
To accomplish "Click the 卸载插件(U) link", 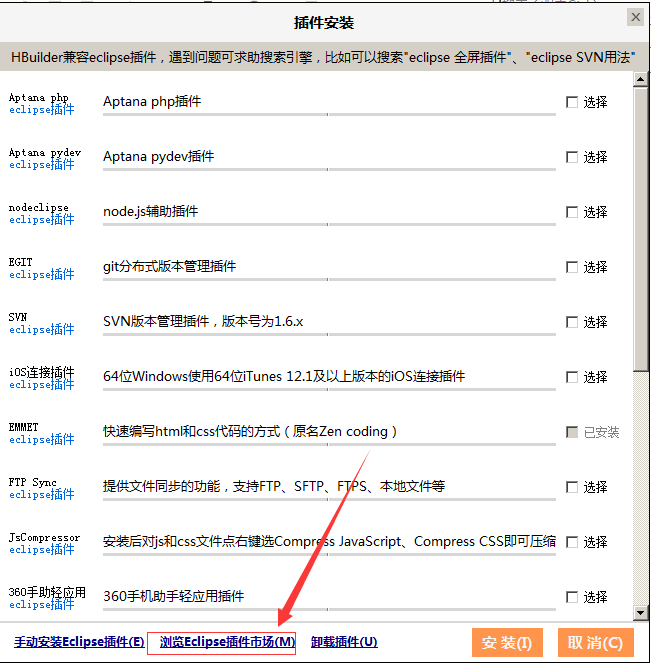I will click(x=344, y=641).
